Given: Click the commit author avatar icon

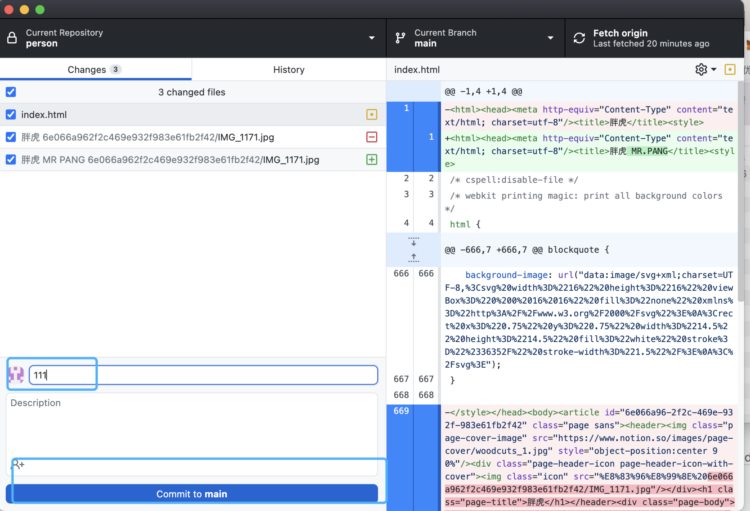Looking at the screenshot, I should point(16,375).
